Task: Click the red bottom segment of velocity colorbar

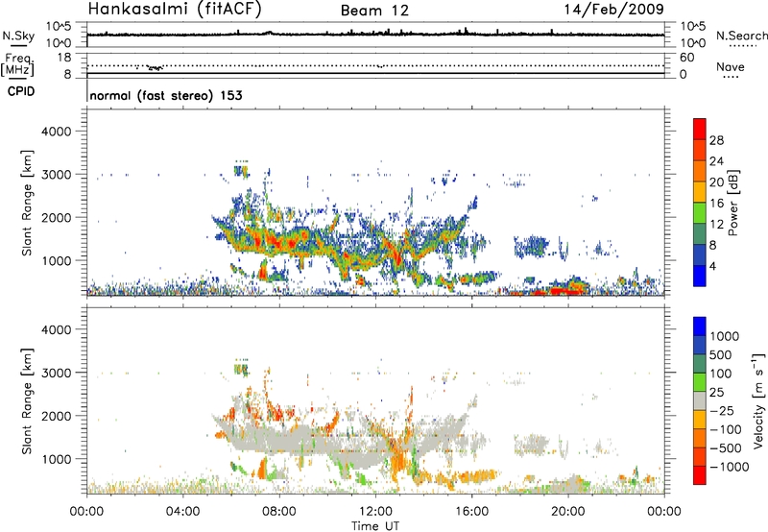Action: point(700,475)
